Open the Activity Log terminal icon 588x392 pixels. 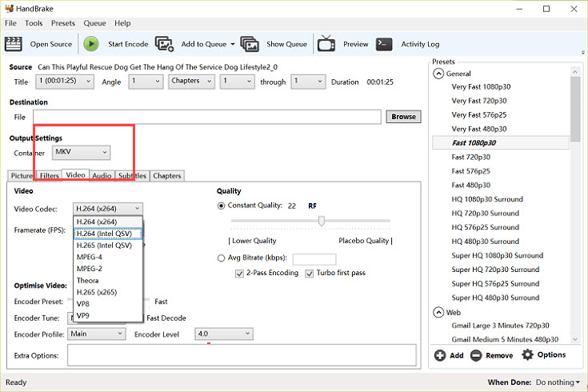point(384,44)
